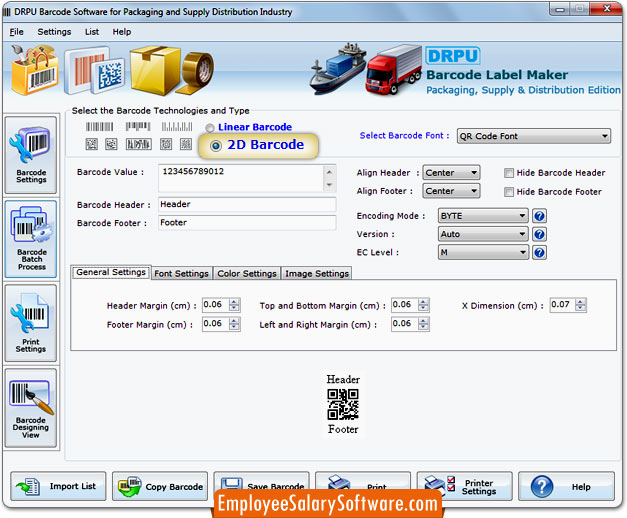Click the Header Margin value field

216,305
